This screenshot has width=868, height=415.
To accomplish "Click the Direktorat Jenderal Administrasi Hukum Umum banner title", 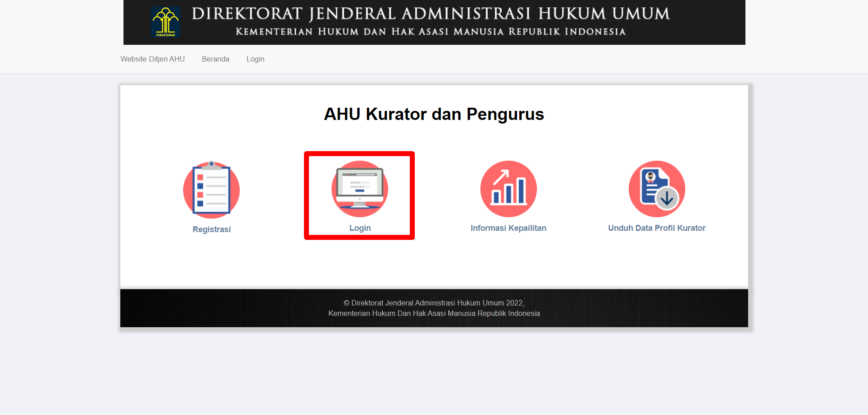I will (430, 14).
